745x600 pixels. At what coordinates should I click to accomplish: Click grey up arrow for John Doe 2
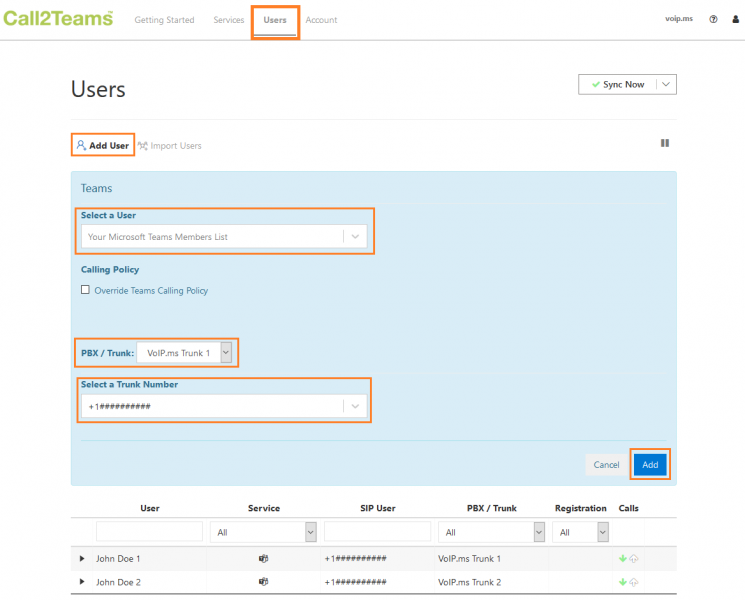633,582
